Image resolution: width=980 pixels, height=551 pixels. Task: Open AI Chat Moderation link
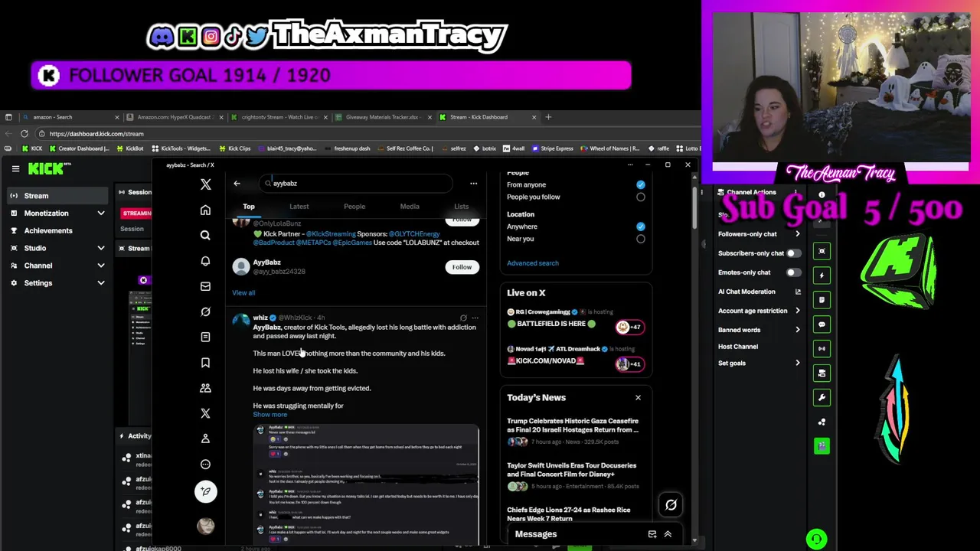[746, 292]
